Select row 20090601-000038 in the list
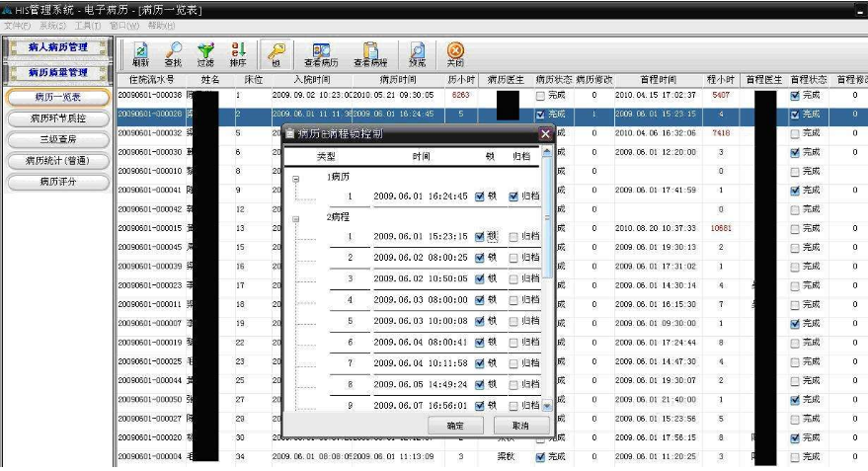Image resolution: width=868 pixels, height=471 pixels. pos(492,95)
